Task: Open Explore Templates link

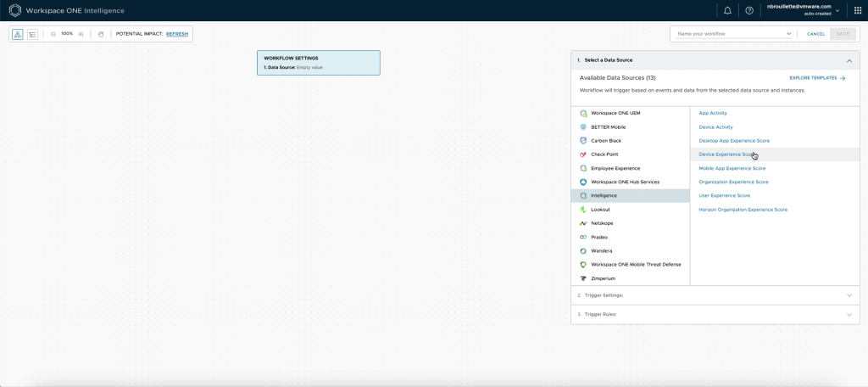Action: 817,78
